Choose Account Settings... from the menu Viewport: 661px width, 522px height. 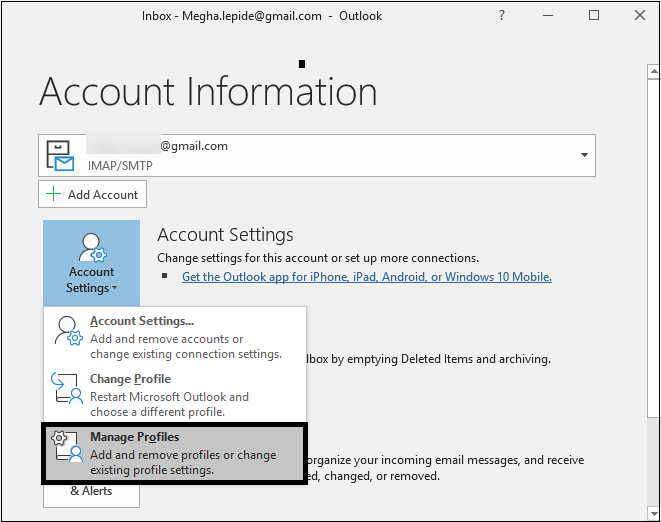[175, 336]
